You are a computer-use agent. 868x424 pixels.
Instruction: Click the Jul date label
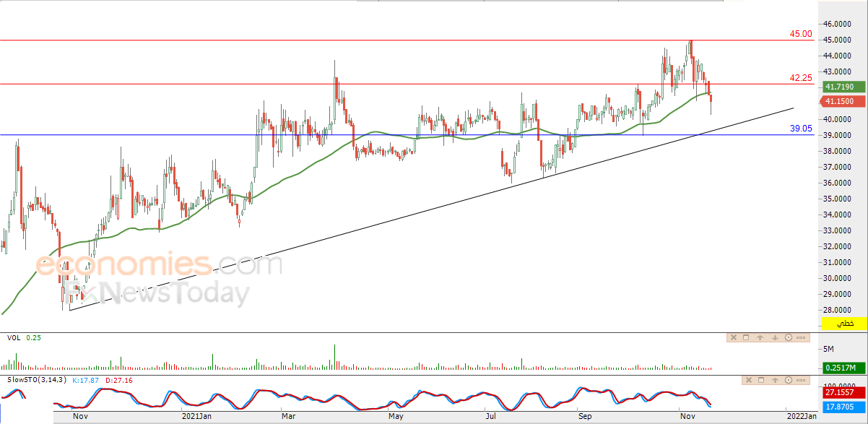[491, 416]
